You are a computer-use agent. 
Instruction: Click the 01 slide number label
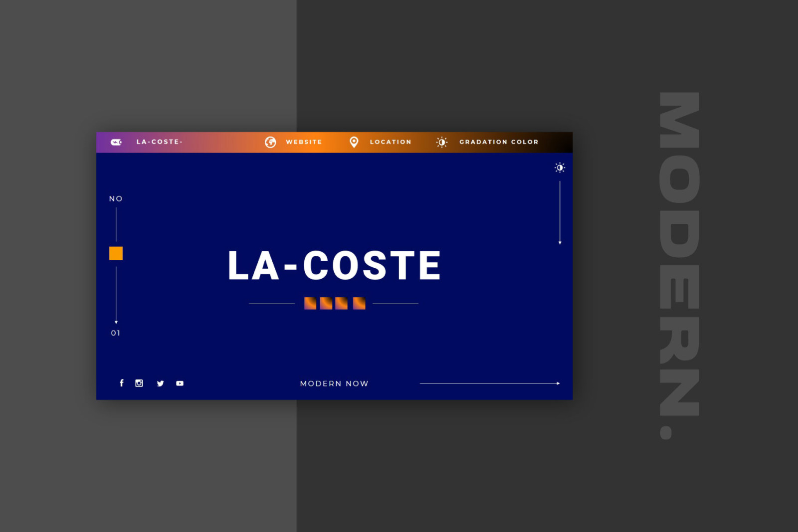pyautogui.click(x=116, y=333)
